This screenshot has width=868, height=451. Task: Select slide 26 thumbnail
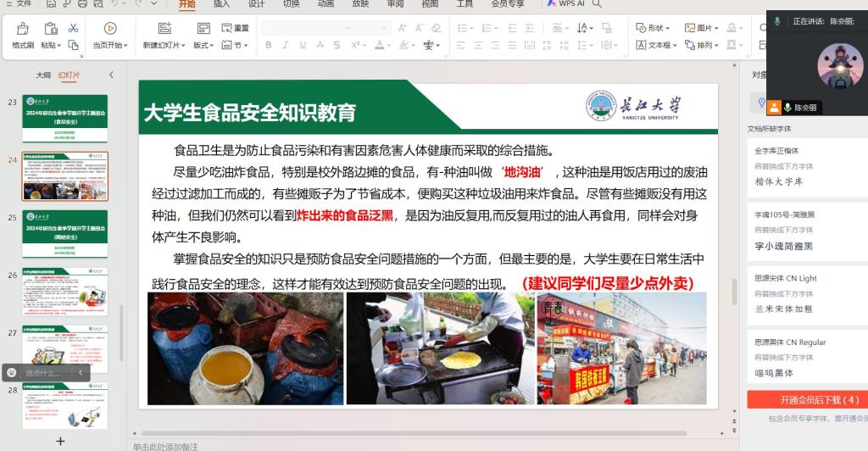tap(64, 291)
